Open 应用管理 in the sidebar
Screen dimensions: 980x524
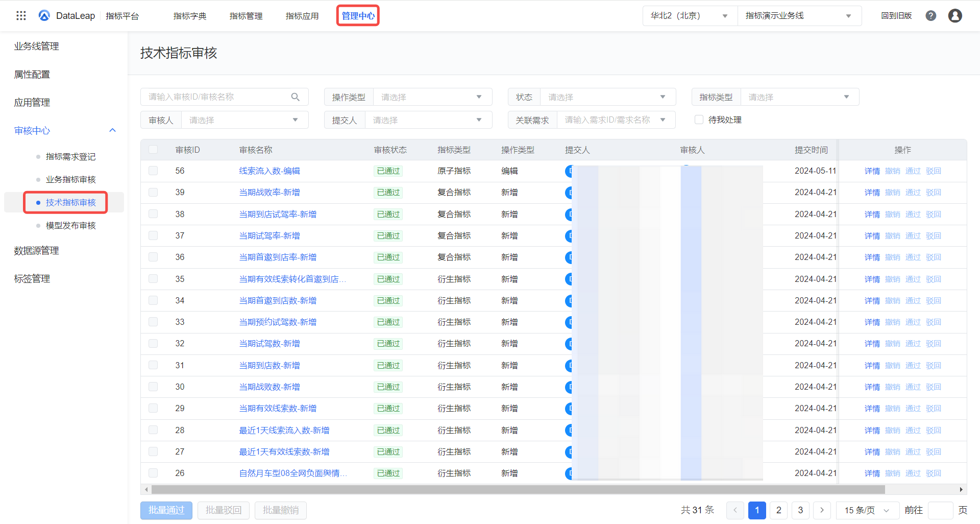point(32,103)
